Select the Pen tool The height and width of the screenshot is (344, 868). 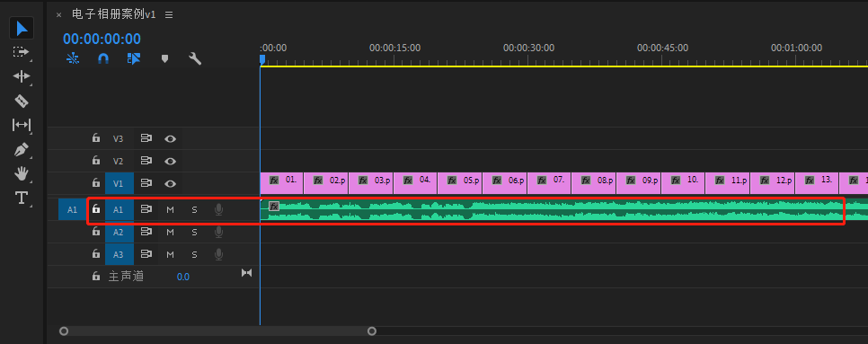click(x=21, y=149)
